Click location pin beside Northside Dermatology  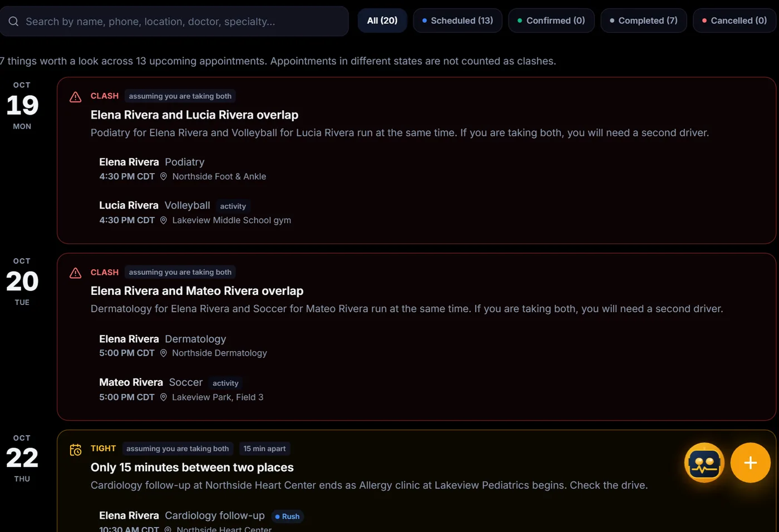click(x=164, y=353)
